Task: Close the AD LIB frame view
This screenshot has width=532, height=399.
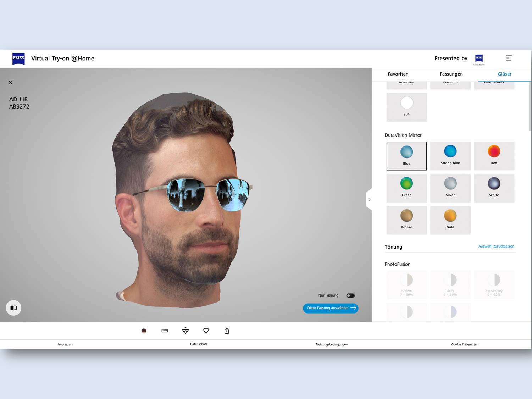Action: coord(10,82)
